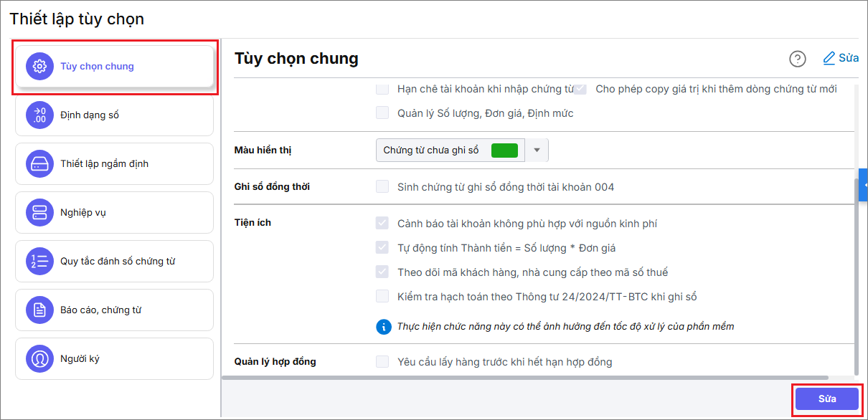Toggle Yêu cầu lấy hàng trước khi hết hạn
This screenshot has width=868, height=420.
click(x=382, y=361)
